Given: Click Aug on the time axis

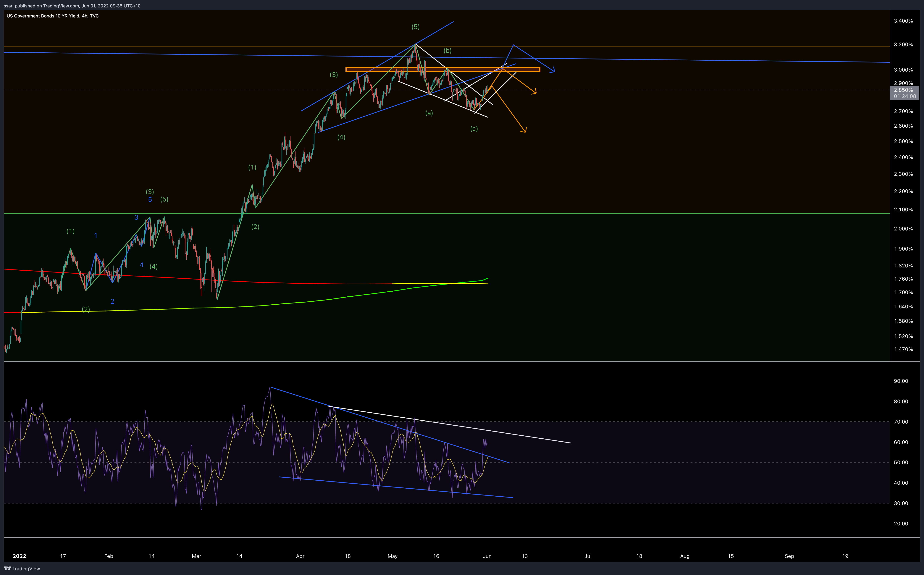Looking at the screenshot, I should tap(685, 556).
